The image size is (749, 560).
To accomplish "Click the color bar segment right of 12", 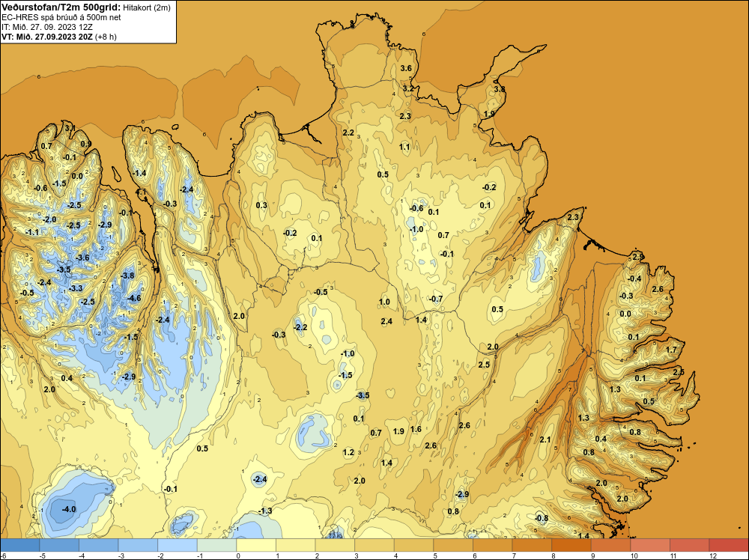I will pos(729,545).
